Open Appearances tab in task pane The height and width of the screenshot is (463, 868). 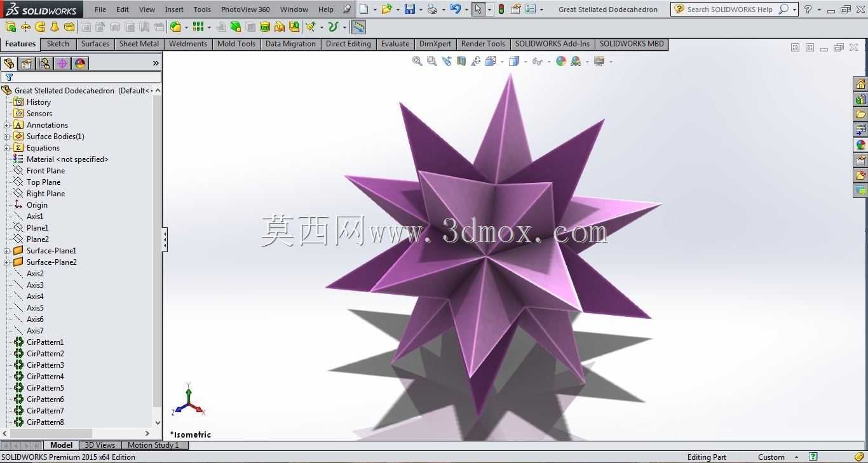(860, 145)
